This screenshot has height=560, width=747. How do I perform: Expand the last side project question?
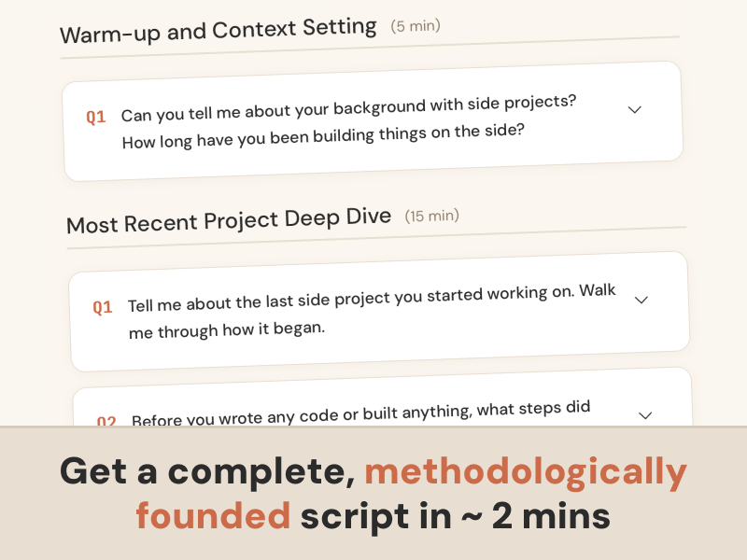641,300
